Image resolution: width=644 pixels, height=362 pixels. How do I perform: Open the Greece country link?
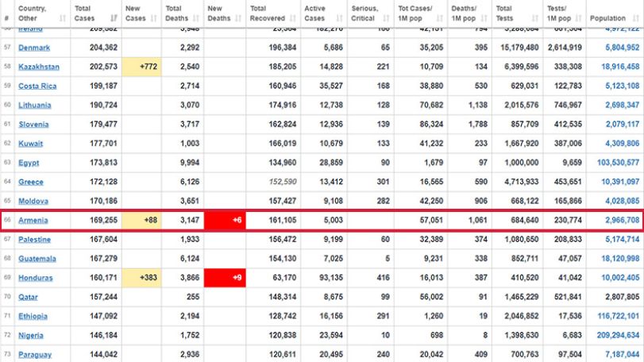click(31, 182)
